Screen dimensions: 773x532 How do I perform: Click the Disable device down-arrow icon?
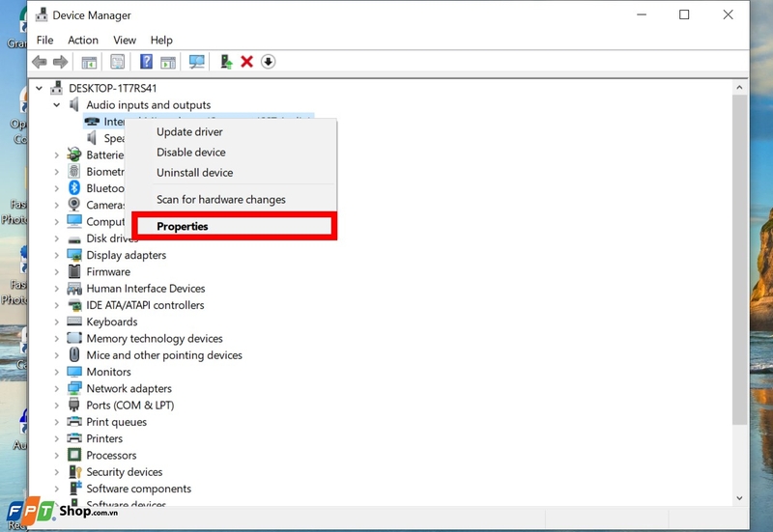click(x=269, y=62)
